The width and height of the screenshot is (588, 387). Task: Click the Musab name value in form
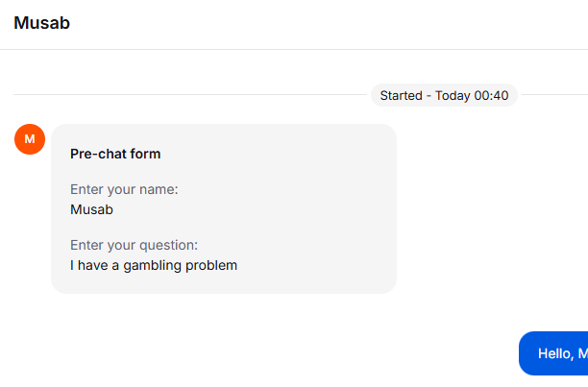click(x=91, y=209)
